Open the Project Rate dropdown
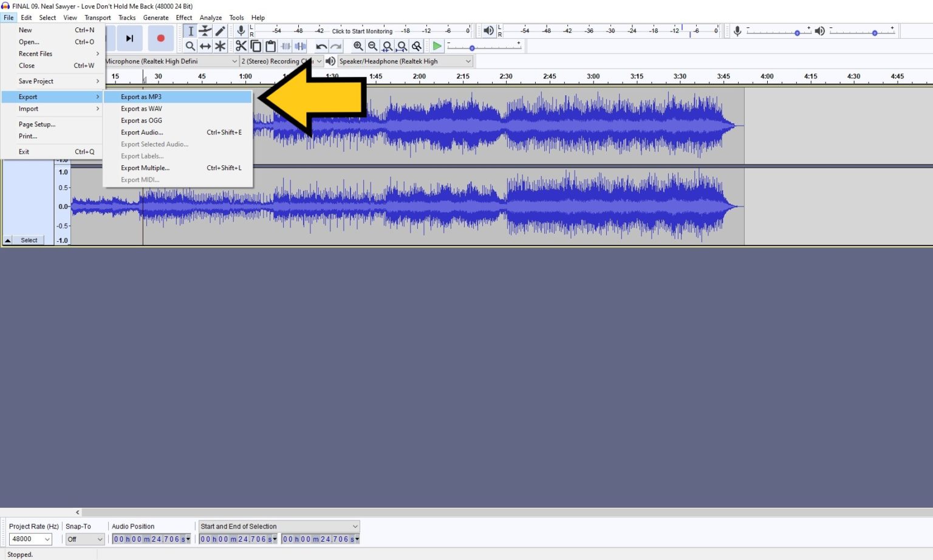This screenshot has width=933, height=560. (x=30, y=539)
